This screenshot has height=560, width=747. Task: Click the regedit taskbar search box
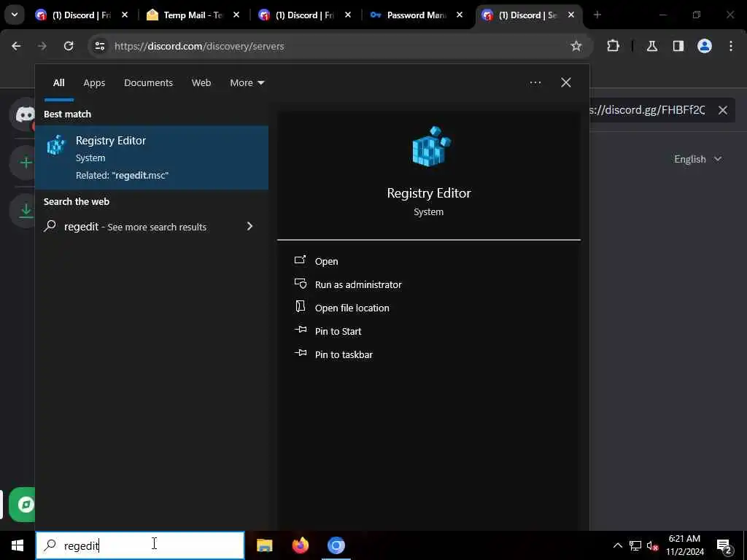click(x=140, y=545)
